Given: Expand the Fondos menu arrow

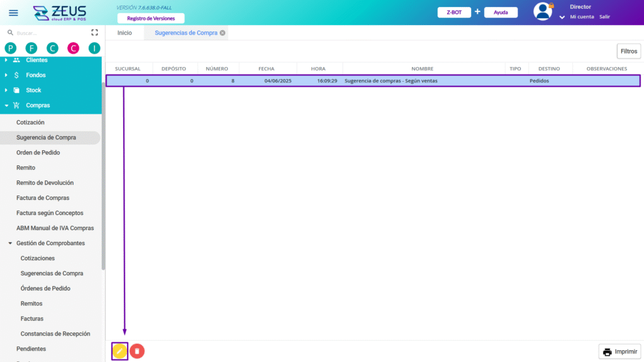Looking at the screenshot, I should [x=6, y=75].
